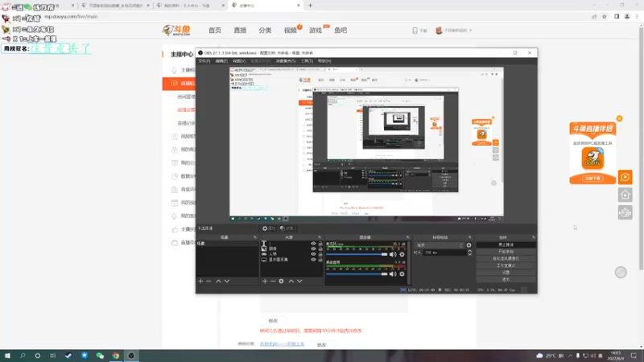Toggle visibility of text source 1
The image size is (644, 362).
click(313, 244)
